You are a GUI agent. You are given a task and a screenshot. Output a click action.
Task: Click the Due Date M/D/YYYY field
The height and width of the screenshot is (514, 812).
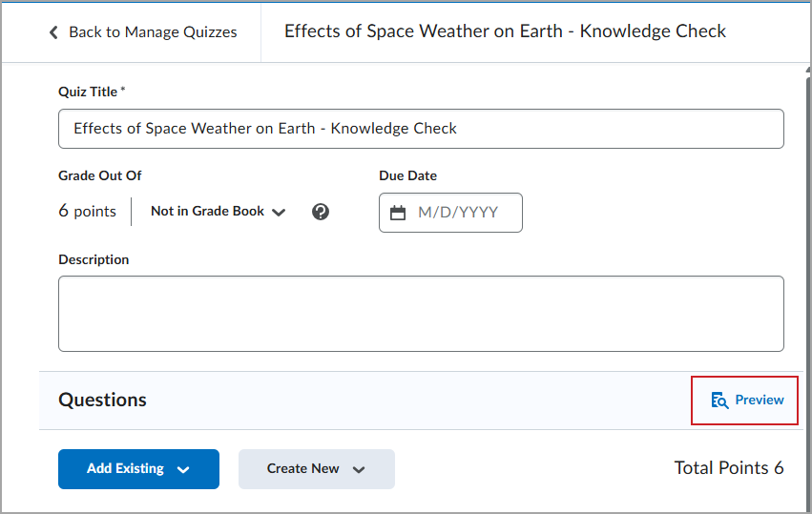(450, 213)
